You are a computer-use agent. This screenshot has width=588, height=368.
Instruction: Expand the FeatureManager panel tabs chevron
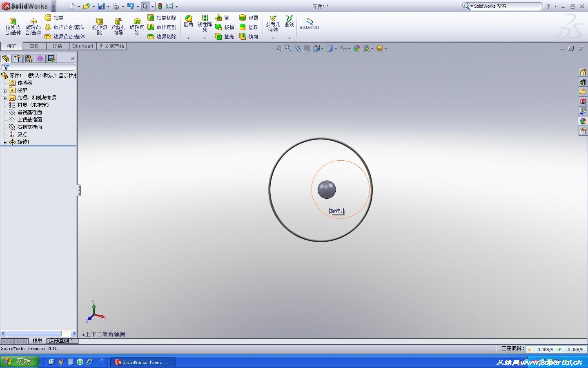pos(73,58)
